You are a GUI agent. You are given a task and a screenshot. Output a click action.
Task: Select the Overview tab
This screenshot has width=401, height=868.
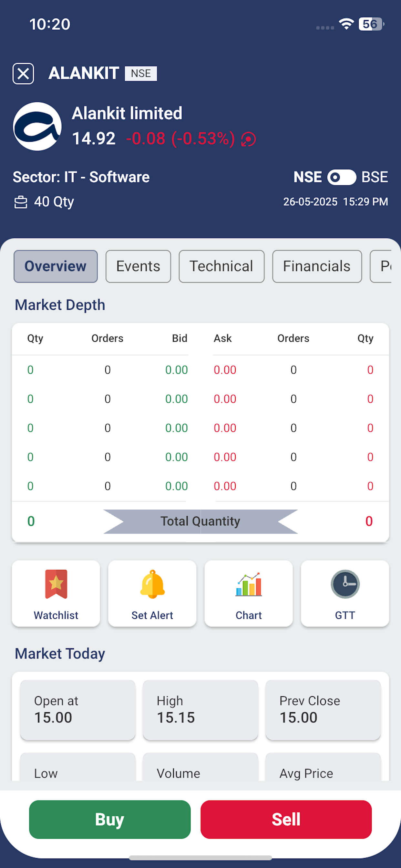pos(56,266)
